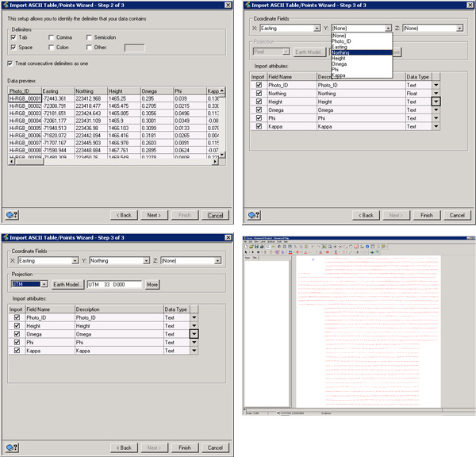The image size is (476, 457).
Task: Toggle the Space delimiter checkbox
Action: pyautogui.click(x=13, y=48)
